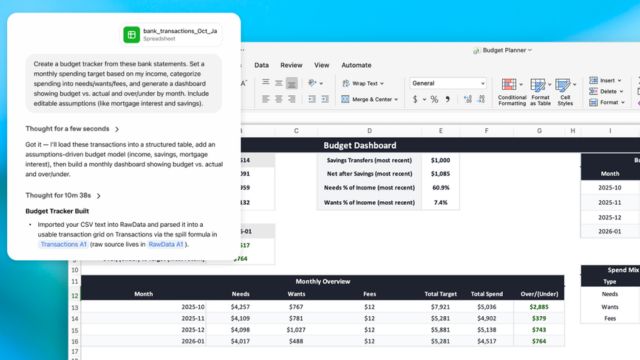
Task: Open the Data ribbon tab
Action: 261,65
